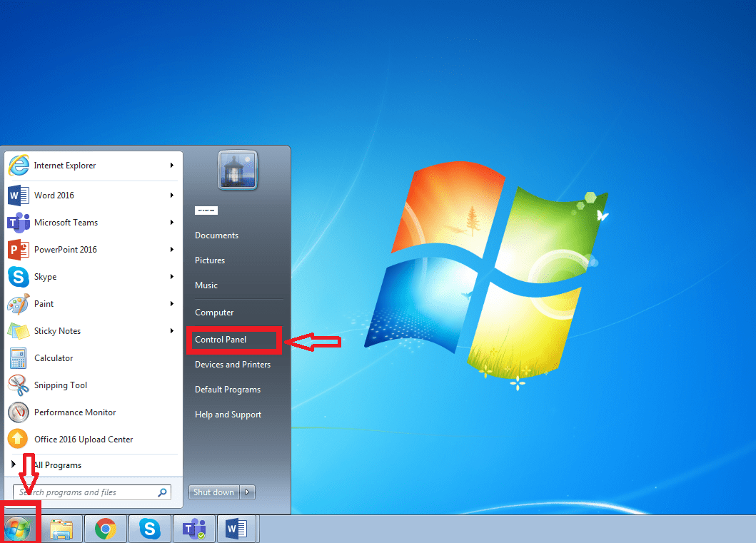
Task: Launch Paint from its palette icon
Action: pos(19,304)
